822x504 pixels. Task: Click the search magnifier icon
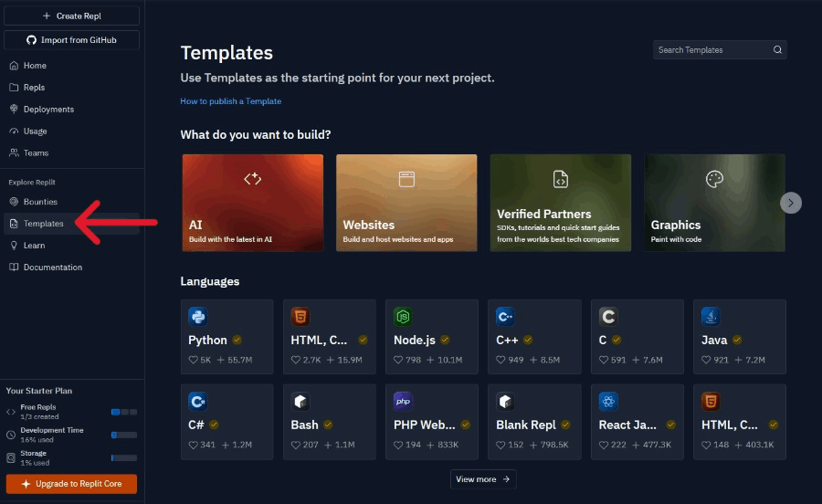[777, 50]
